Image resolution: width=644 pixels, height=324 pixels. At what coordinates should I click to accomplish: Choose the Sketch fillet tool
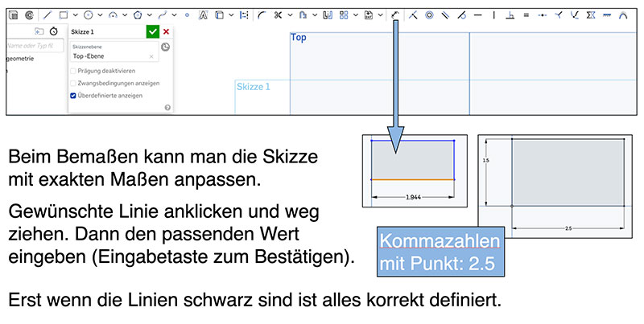coord(262,14)
